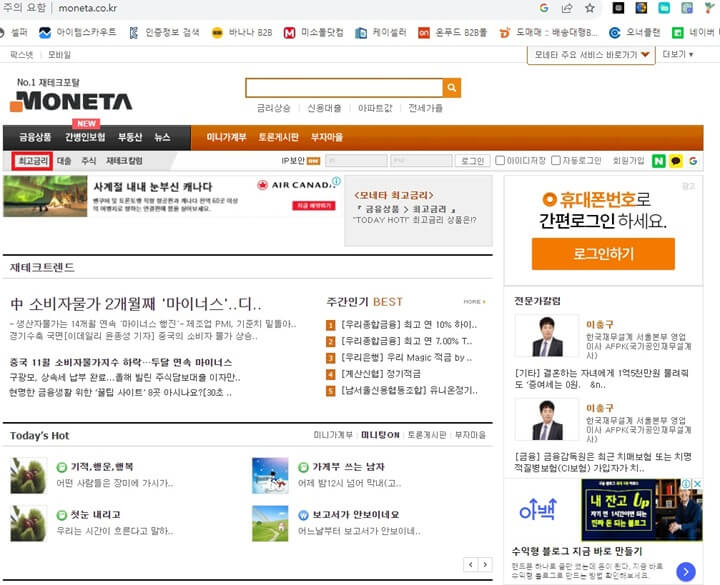Open the AdChoices info on Air Canada ad

(337, 181)
